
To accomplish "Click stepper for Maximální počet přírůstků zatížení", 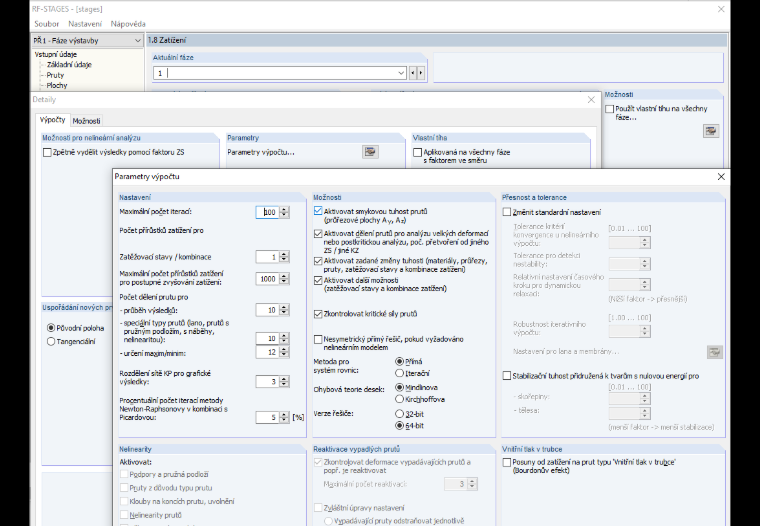I will coord(285,279).
